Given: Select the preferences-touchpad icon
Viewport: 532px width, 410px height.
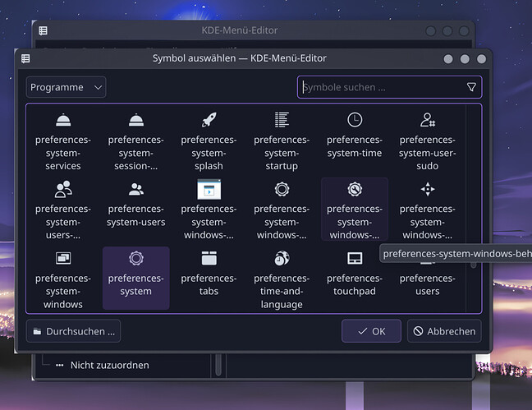Looking at the screenshot, I should point(355,259).
